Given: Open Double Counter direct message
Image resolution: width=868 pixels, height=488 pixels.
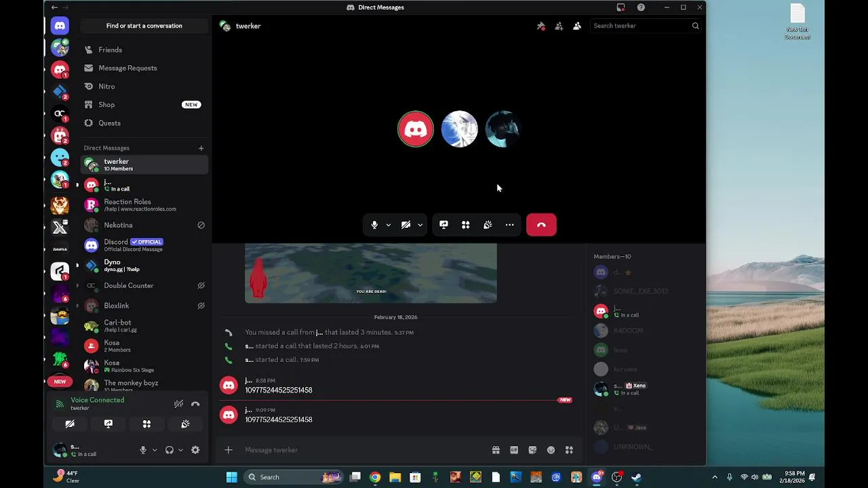Looking at the screenshot, I should click(144, 285).
